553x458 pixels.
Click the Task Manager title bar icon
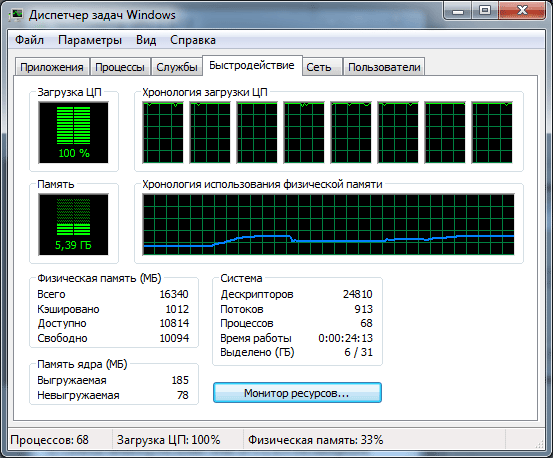[x=16, y=15]
